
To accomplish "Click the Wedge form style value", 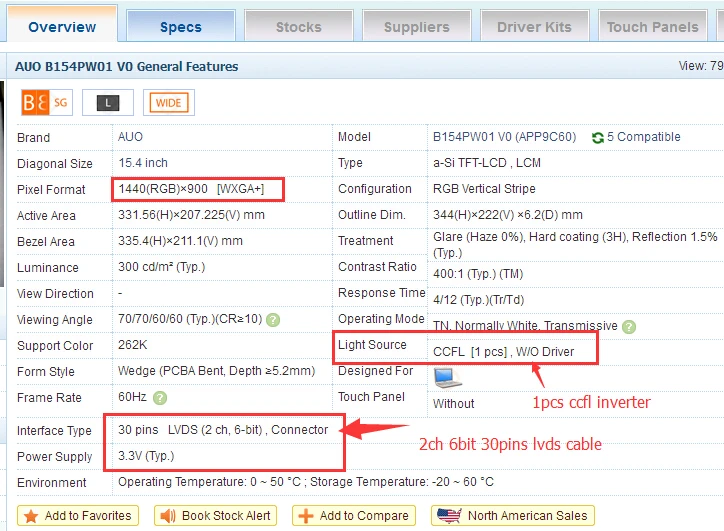I will coord(217,371).
